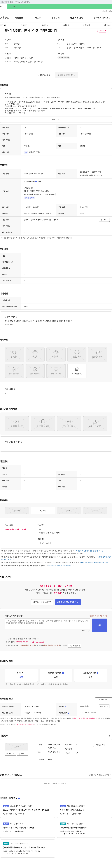Open 기아오토큐 대도점 차량정비 기사모집 posting
The width and height of the screenshot is (112, 868).
click(x=18, y=827)
